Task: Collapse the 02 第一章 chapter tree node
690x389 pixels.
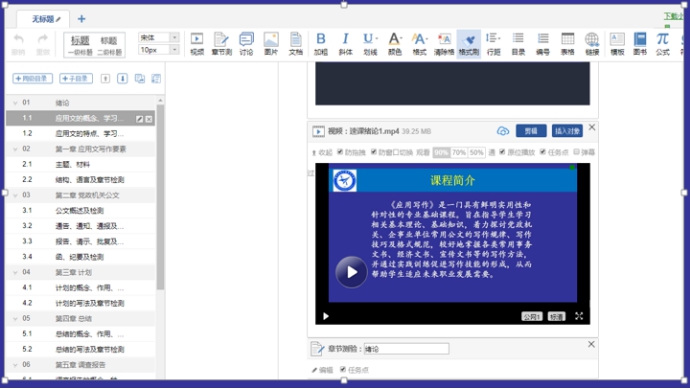Action: tap(15, 149)
